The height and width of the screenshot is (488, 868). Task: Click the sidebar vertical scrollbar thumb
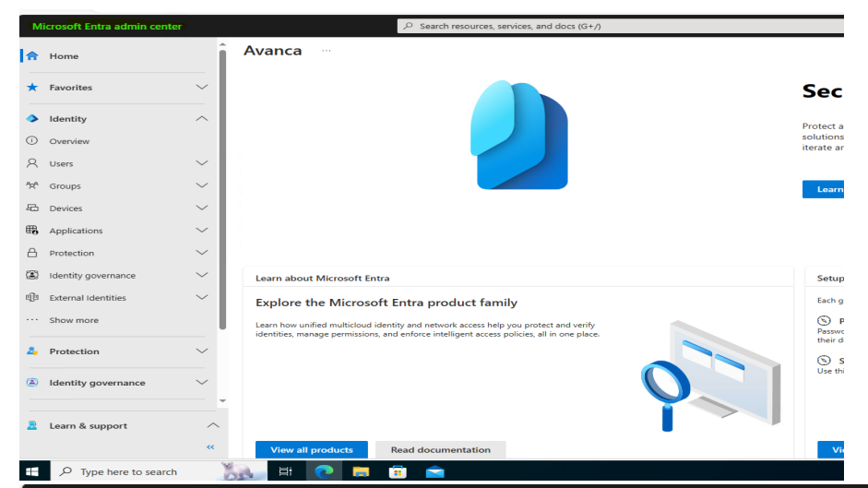222,189
